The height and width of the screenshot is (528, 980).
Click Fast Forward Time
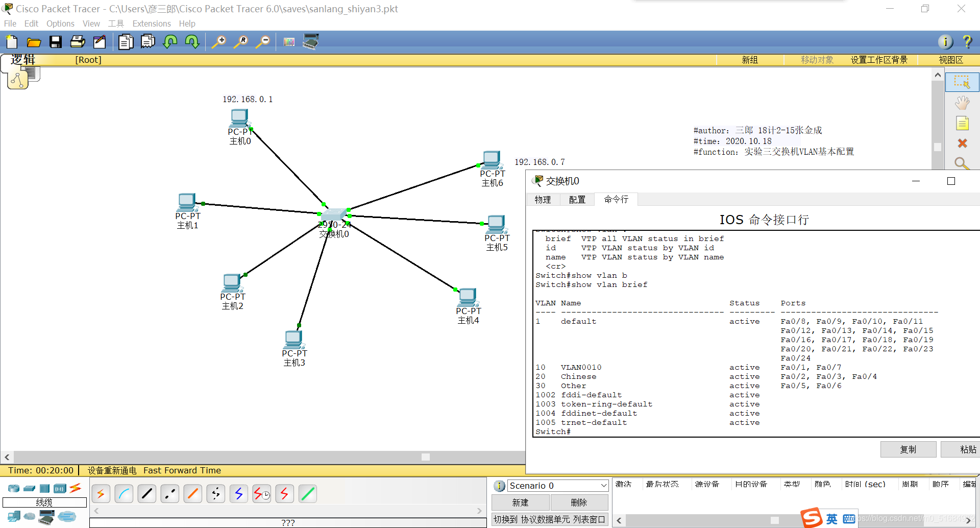182,470
